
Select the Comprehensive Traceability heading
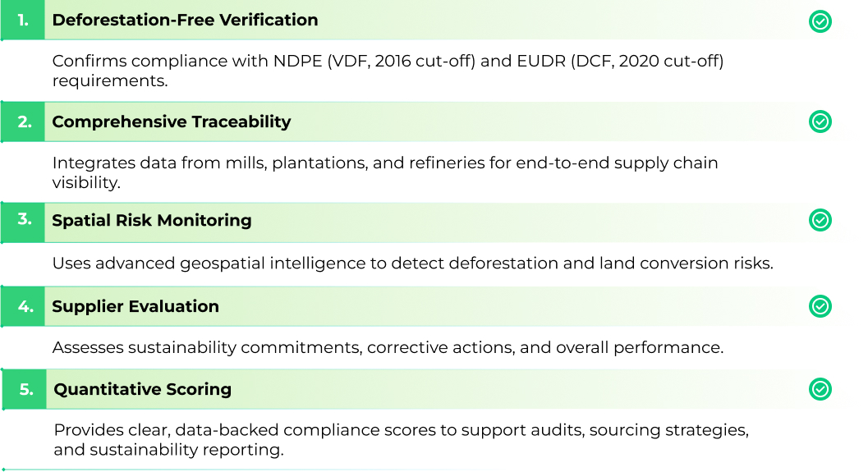(171, 121)
